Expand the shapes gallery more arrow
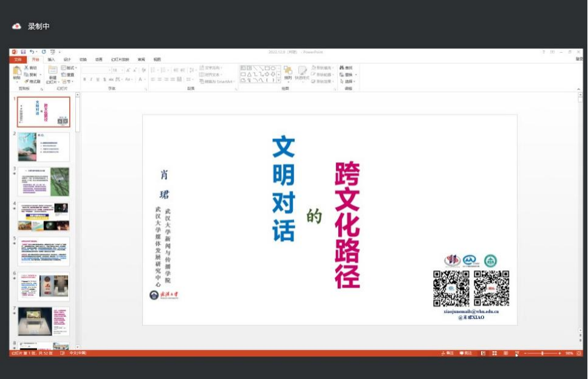This screenshot has height=379, width=588. (x=280, y=81)
